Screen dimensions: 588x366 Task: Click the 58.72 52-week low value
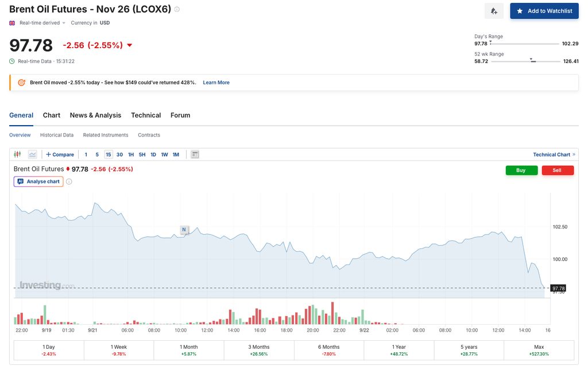pyautogui.click(x=481, y=61)
